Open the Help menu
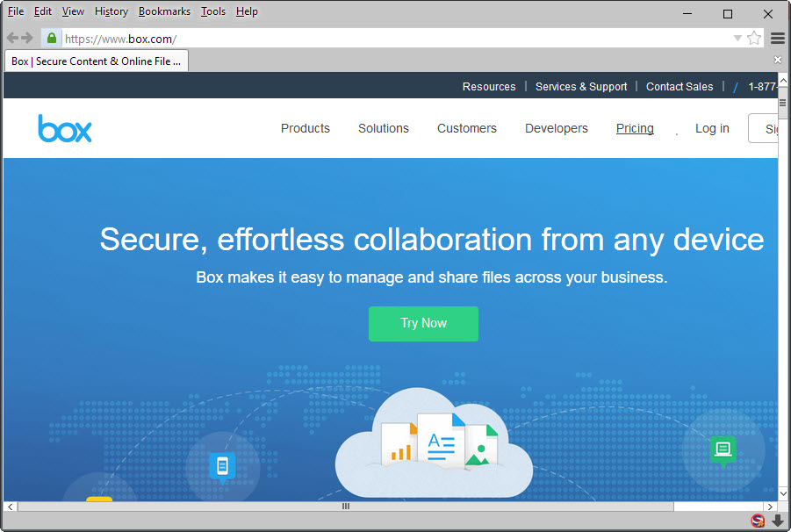 247,11
